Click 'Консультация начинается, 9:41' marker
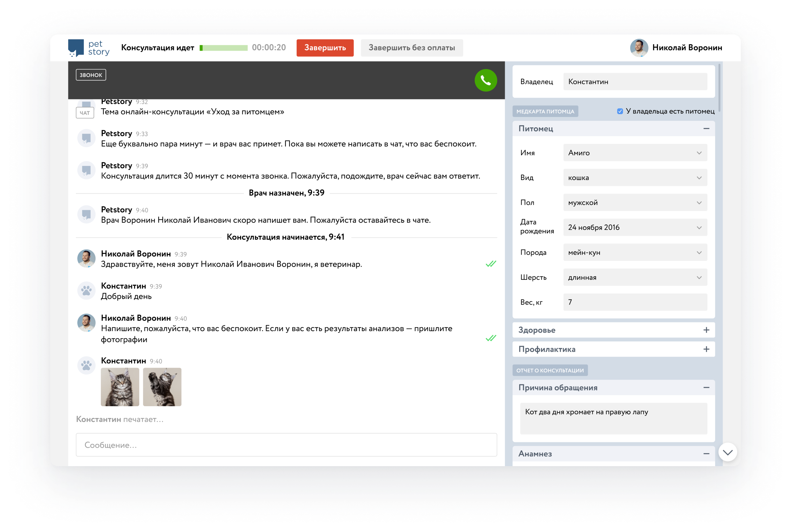 point(285,237)
